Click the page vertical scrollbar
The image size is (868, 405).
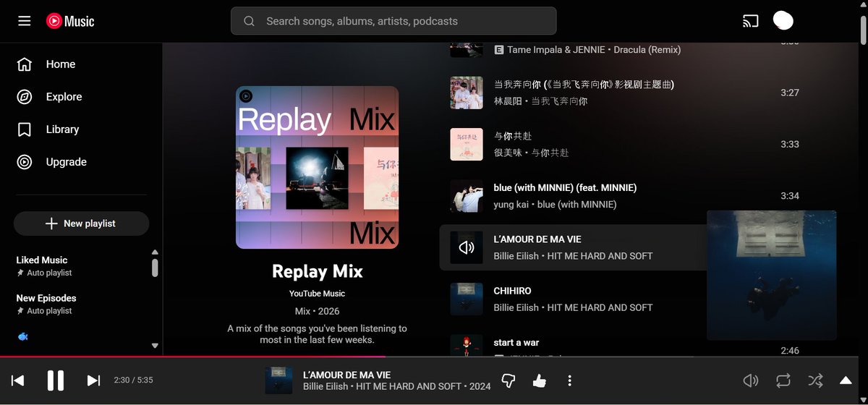pyautogui.click(x=862, y=29)
